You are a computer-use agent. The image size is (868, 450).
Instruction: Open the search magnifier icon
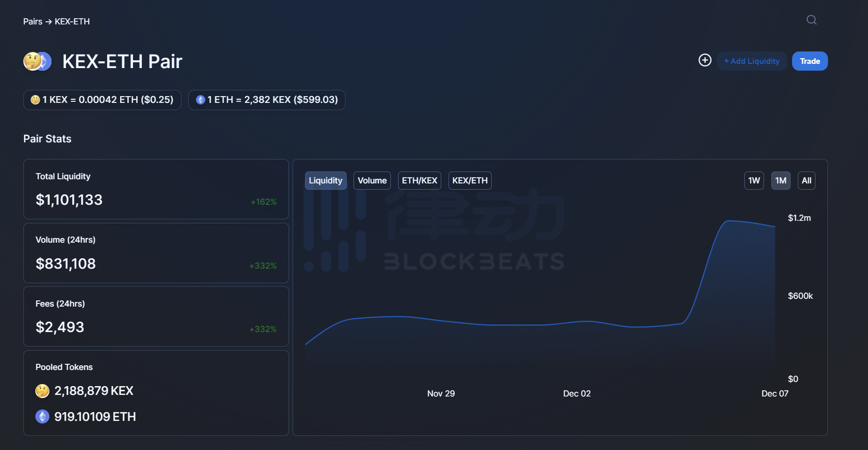[811, 20]
